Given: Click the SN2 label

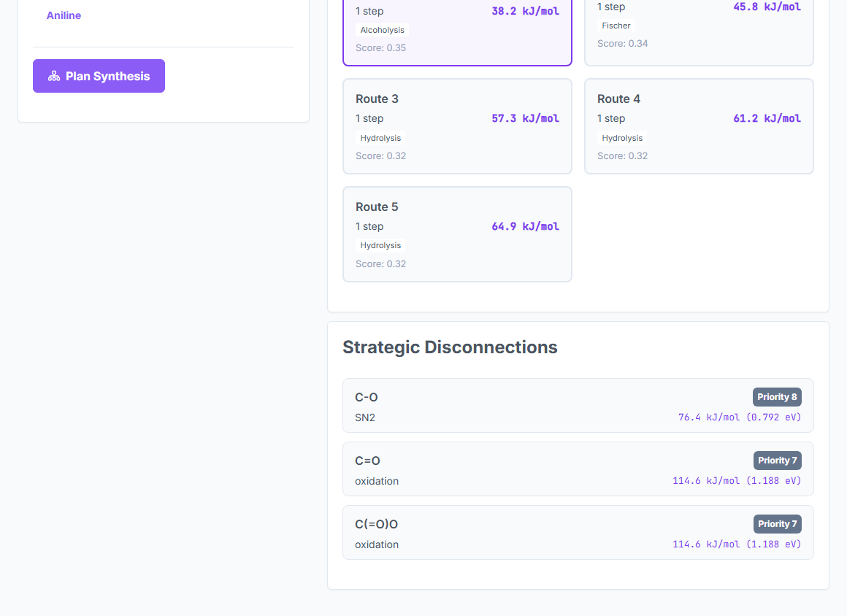Looking at the screenshot, I should click(x=365, y=417).
